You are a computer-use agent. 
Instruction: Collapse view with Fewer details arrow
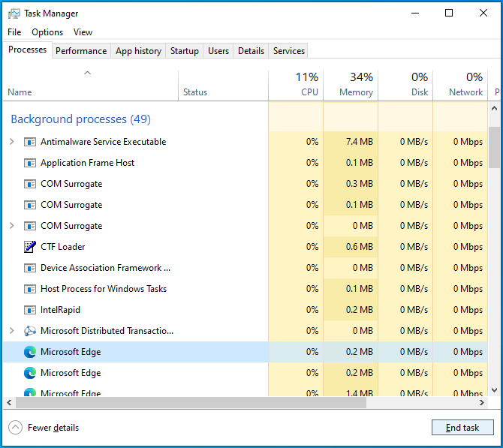[15, 428]
